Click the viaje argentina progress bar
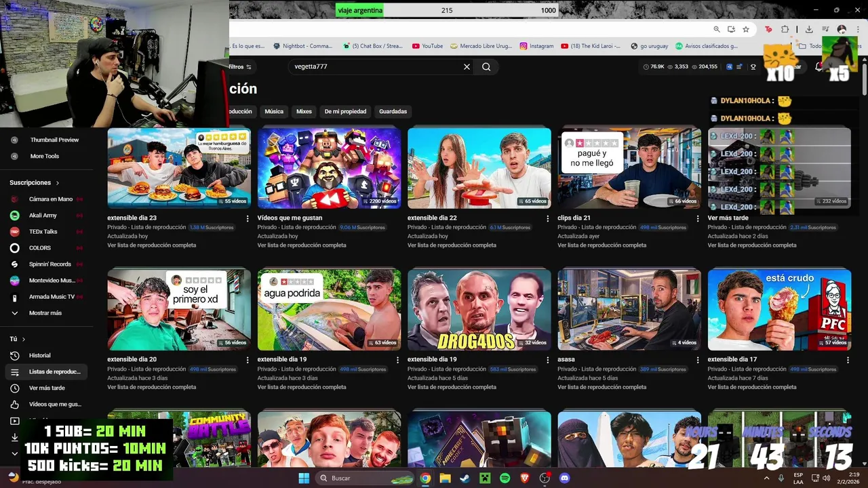Screen dimensions: 868x488 448,10
